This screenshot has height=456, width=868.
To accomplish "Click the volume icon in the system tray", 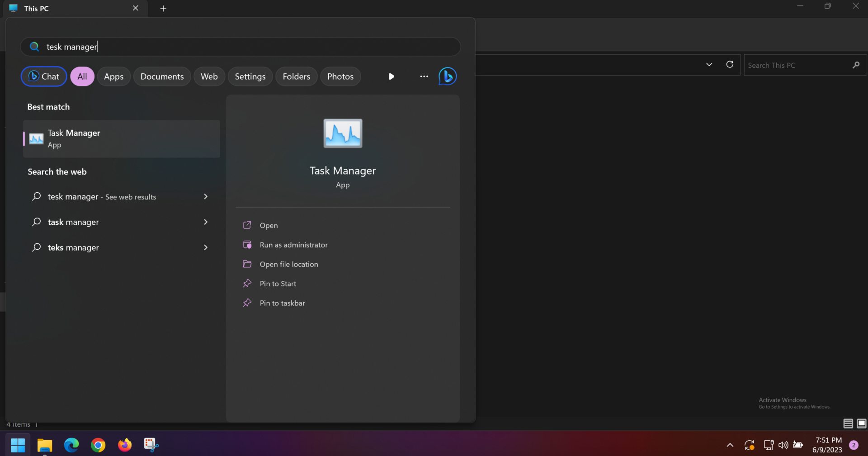I will pyautogui.click(x=783, y=445).
